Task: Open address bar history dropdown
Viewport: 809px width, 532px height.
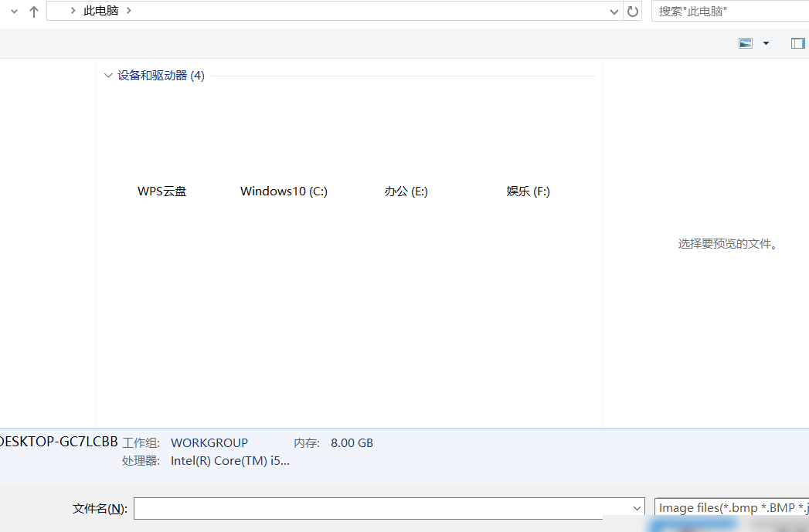Action: click(614, 12)
